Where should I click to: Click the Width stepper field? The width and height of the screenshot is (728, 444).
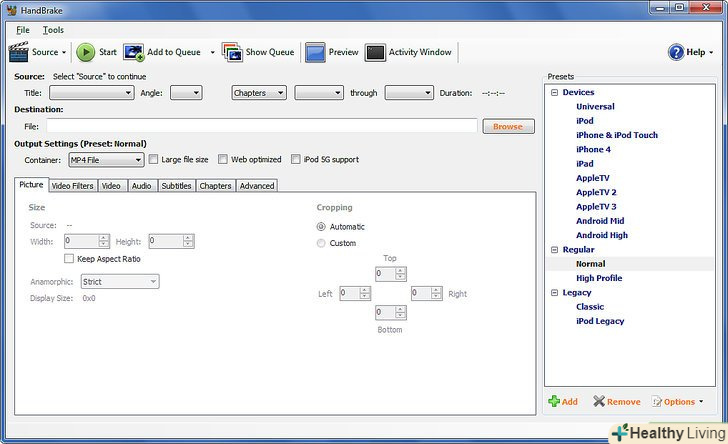pos(87,241)
